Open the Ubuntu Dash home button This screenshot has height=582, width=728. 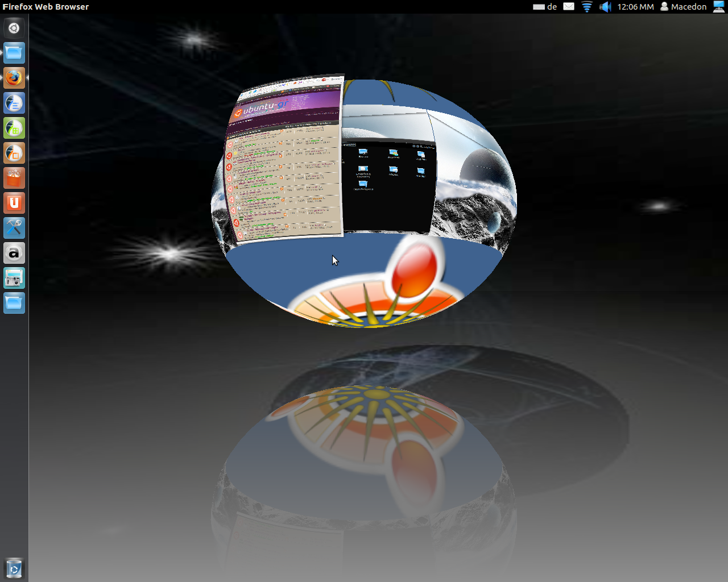14,28
